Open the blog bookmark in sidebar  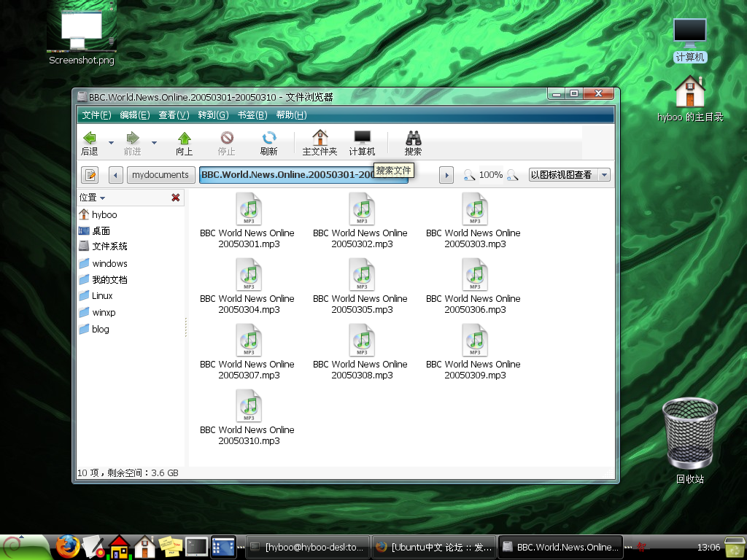point(94,329)
